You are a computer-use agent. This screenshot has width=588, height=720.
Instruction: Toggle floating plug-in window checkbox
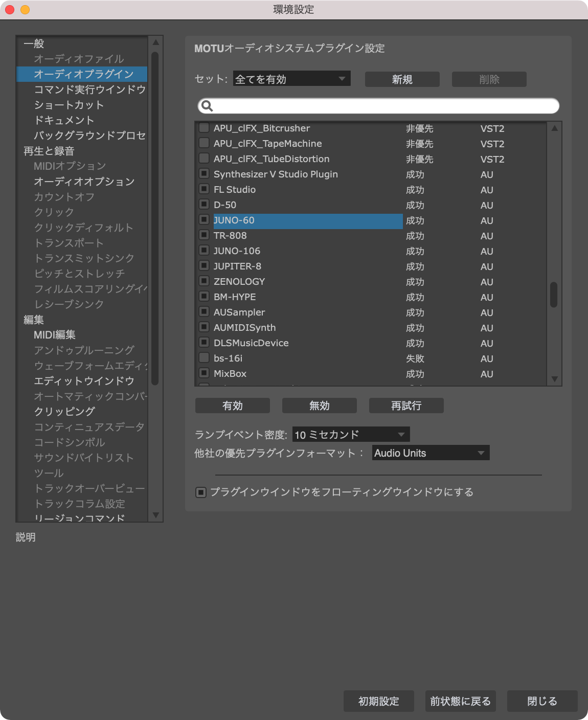[x=201, y=492]
